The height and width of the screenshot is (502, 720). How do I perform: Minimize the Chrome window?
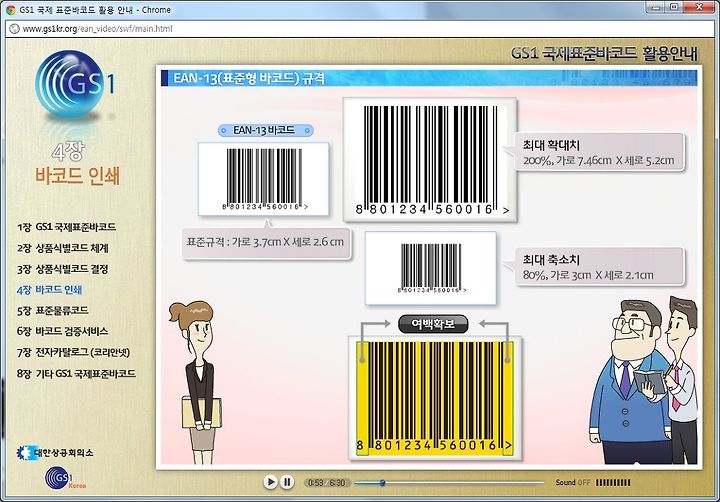(x=655, y=7)
